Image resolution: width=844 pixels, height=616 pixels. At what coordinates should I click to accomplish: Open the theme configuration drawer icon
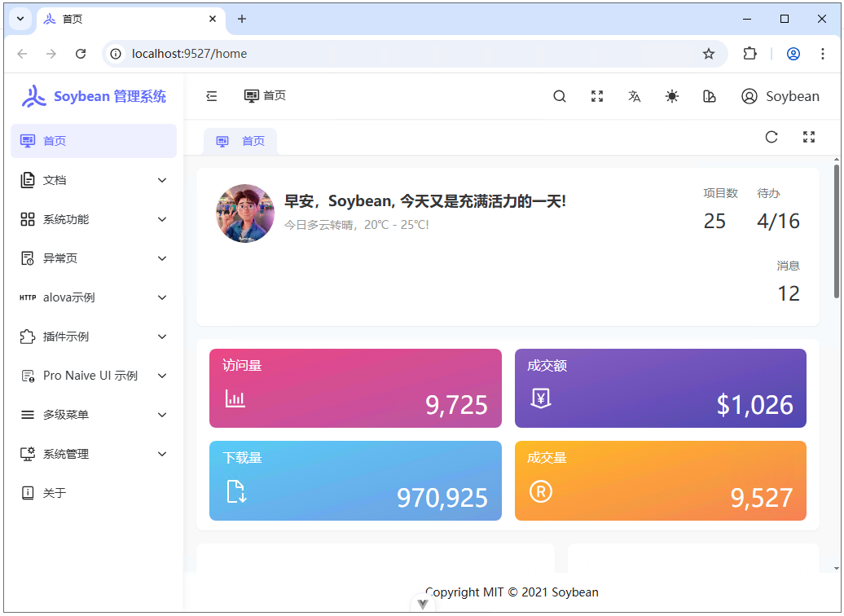pos(709,96)
